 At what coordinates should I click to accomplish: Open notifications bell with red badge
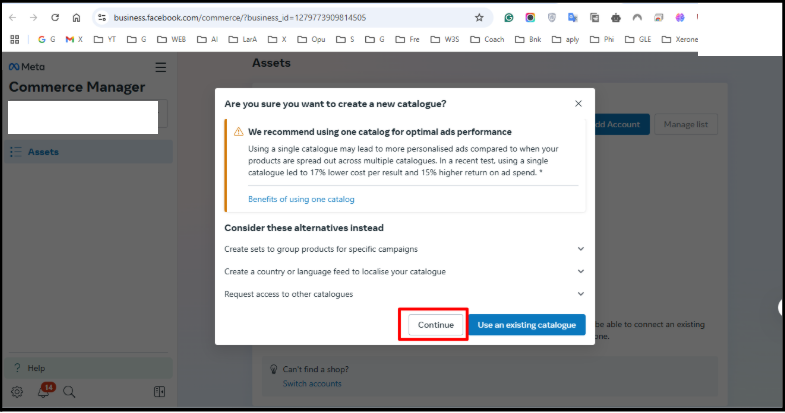coord(44,392)
